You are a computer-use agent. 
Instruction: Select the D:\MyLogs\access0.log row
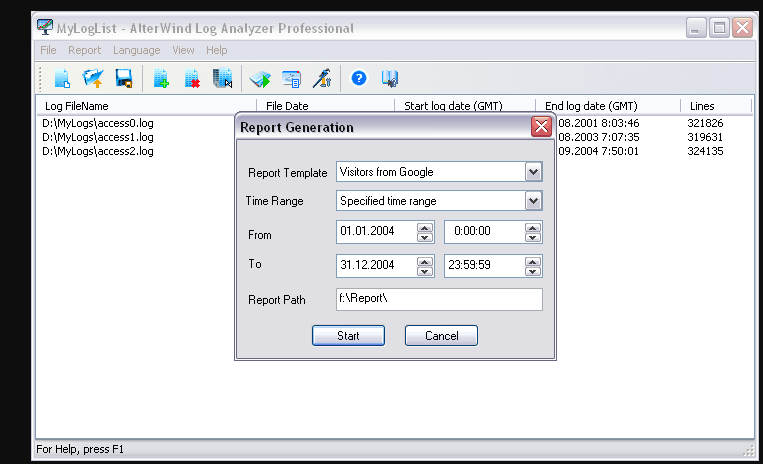pos(98,123)
